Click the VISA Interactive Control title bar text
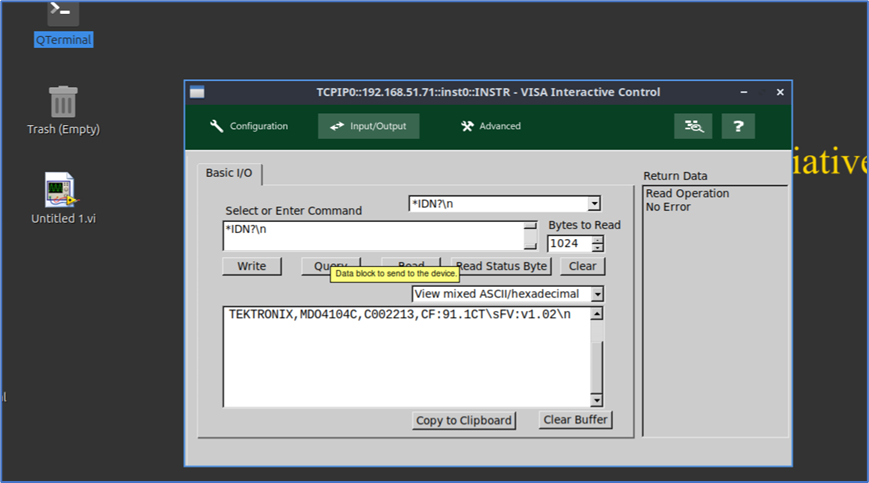The image size is (869, 483). [488, 92]
